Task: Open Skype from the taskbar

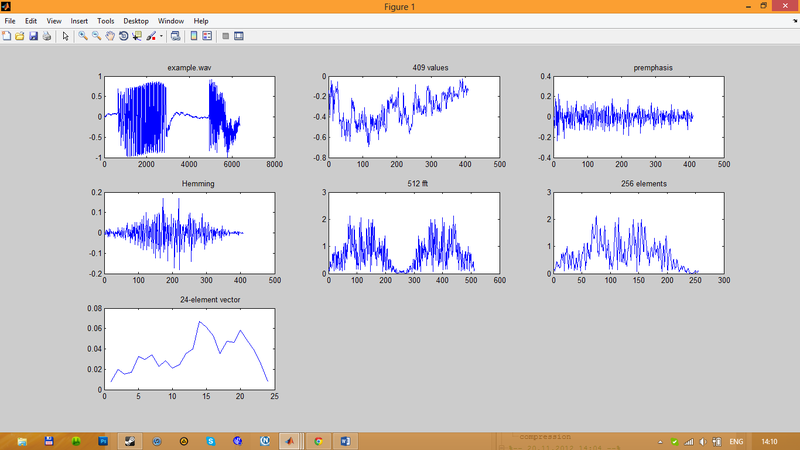Action: click(211, 441)
